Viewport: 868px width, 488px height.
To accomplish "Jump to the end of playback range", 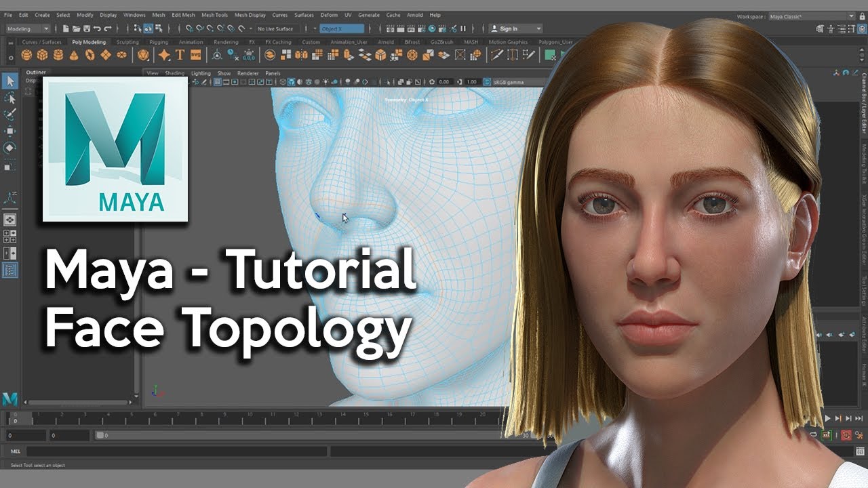I will (859, 418).
